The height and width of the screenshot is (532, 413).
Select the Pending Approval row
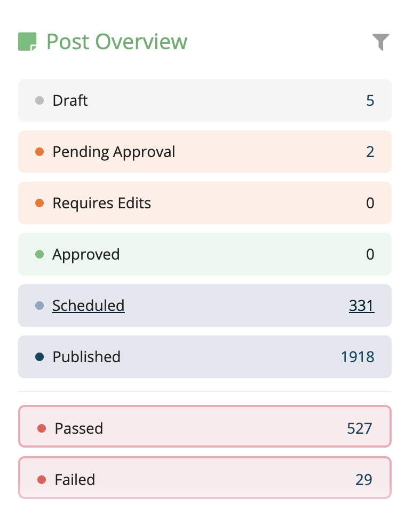(204, 151)
